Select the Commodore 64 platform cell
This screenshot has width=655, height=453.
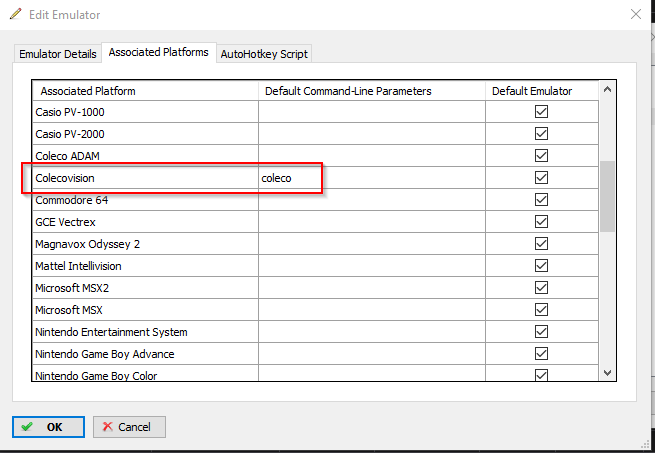[x=145, y=200]
